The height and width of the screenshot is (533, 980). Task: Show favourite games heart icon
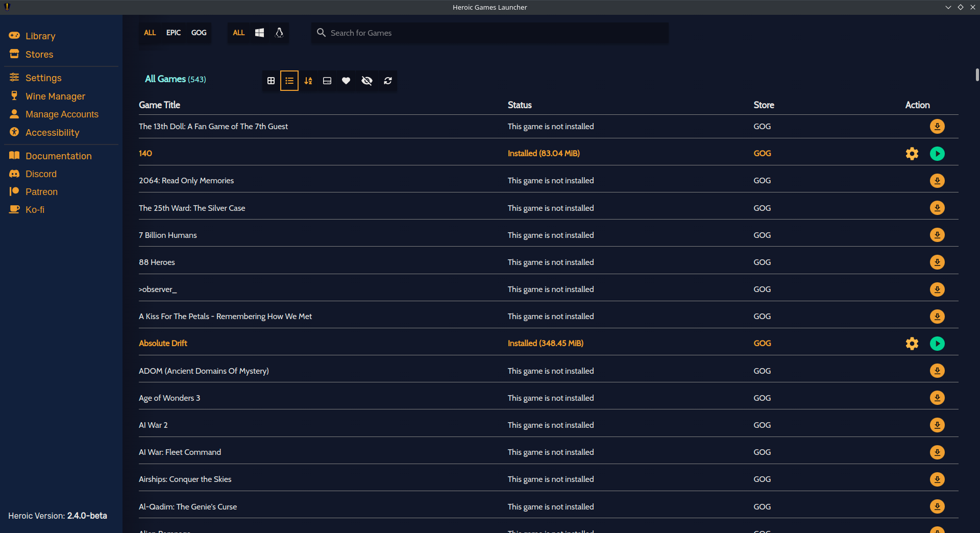point(346,81)
